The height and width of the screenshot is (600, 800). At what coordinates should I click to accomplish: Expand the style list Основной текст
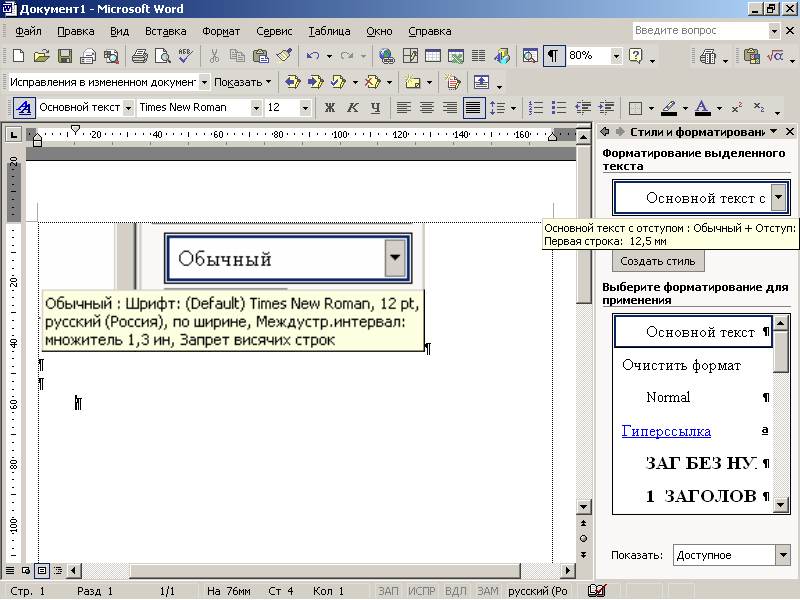129,108
